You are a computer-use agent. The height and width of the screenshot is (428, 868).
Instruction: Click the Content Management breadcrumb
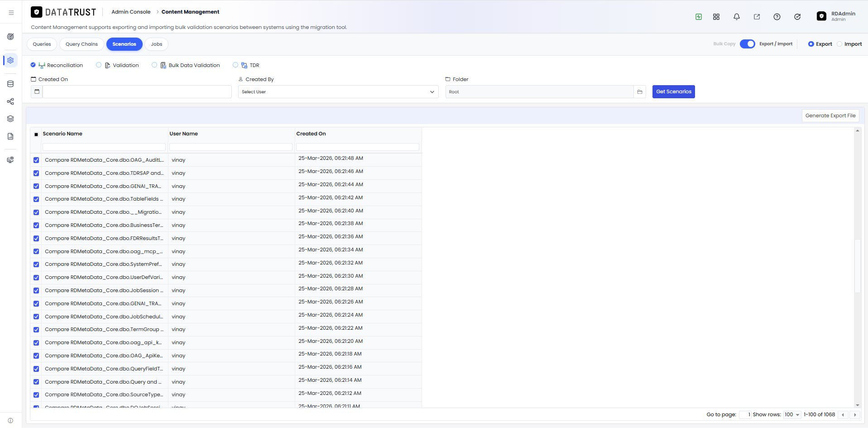[190, 12]
